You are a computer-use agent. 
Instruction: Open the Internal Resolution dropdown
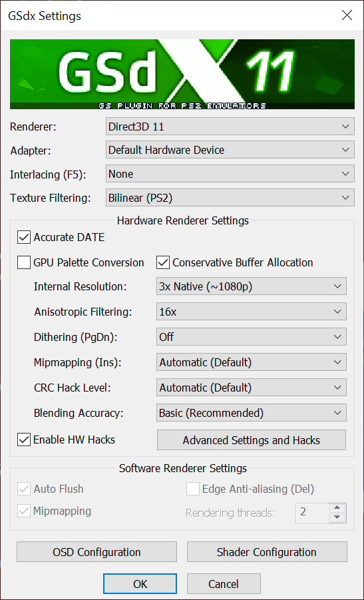click(252, 286)
